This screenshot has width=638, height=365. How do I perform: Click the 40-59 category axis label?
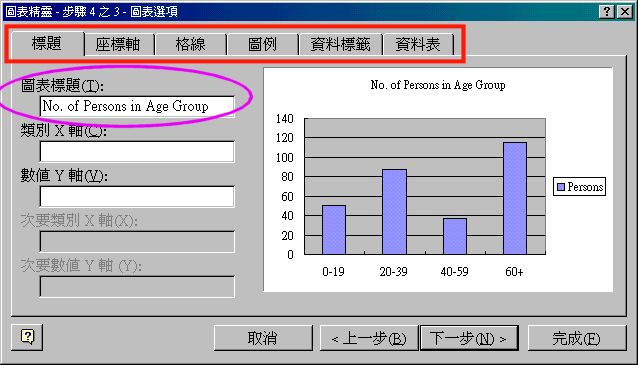click(454, 271)
